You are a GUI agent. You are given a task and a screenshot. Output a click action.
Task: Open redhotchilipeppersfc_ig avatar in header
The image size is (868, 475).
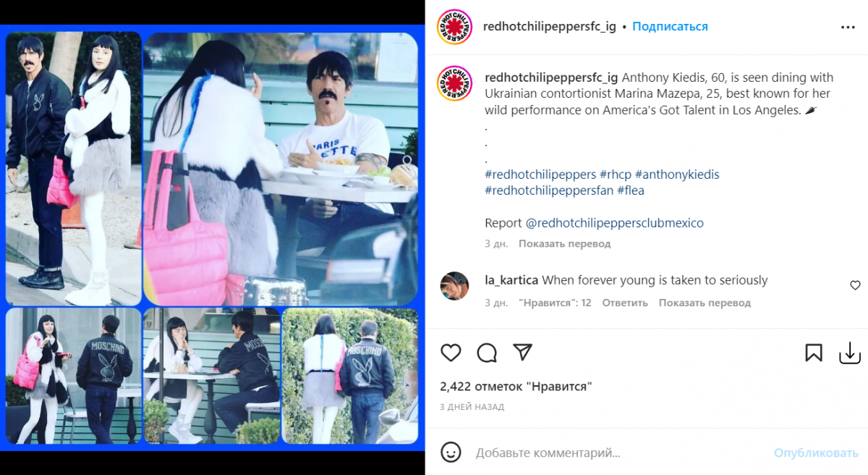[455, 27]
